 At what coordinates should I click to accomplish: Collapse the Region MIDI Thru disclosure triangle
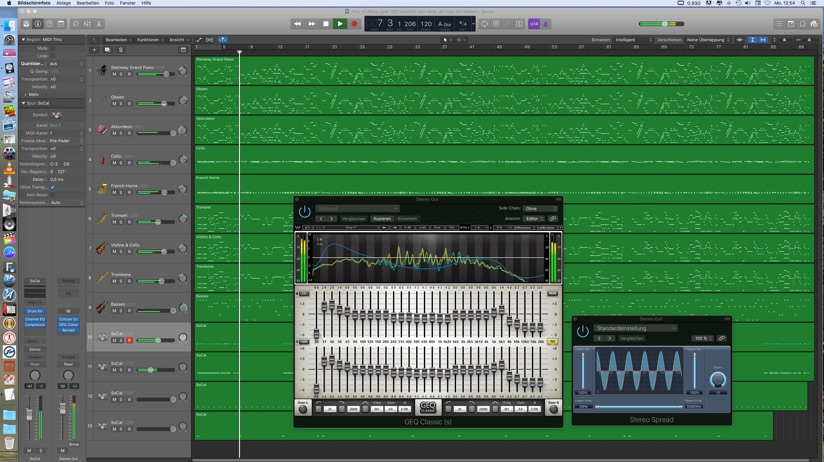tap(23, 40)
